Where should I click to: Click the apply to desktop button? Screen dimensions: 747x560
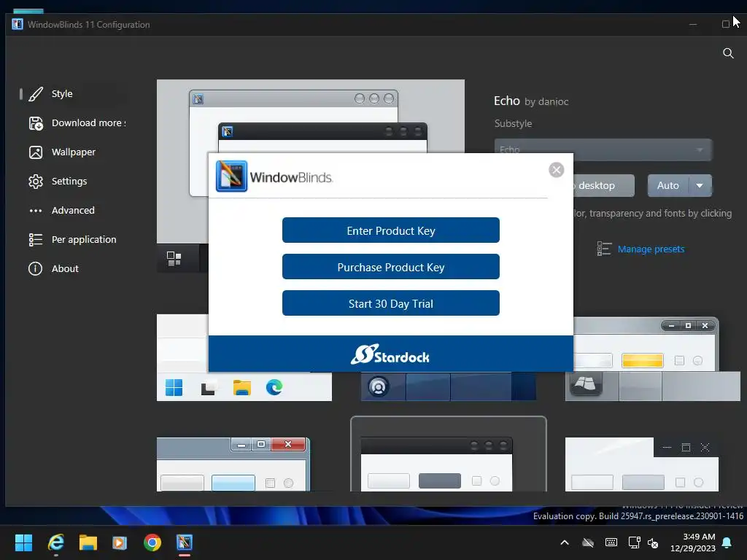603,186
